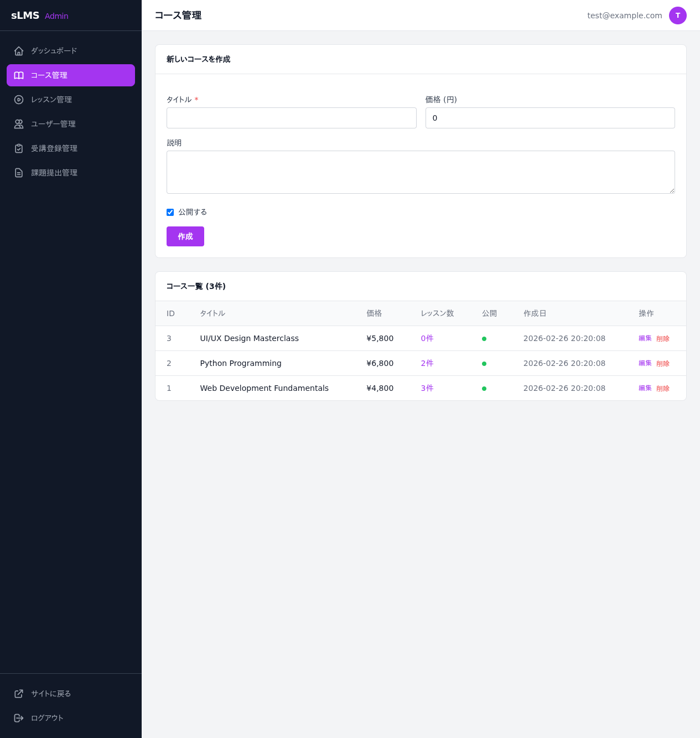700x738 pixels.
Task: Click the dashboard home icon
Action: click(x=19, y=51)
